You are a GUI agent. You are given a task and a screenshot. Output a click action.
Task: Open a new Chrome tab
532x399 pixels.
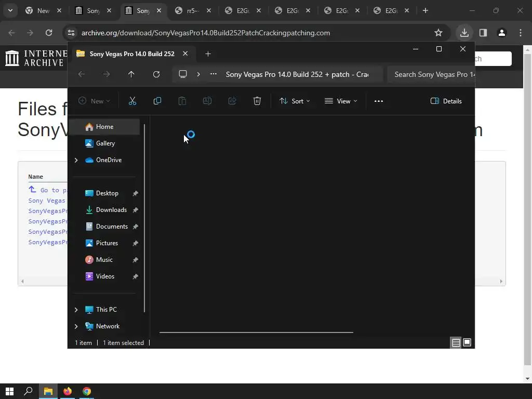click(x=425, y=10)
